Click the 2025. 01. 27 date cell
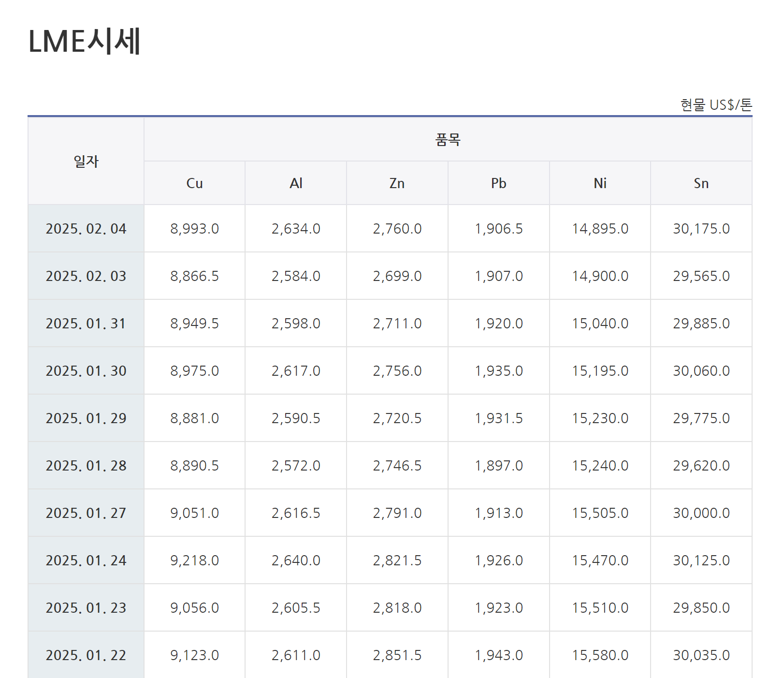This screenshot has height=678, width=784. point(86,513)
